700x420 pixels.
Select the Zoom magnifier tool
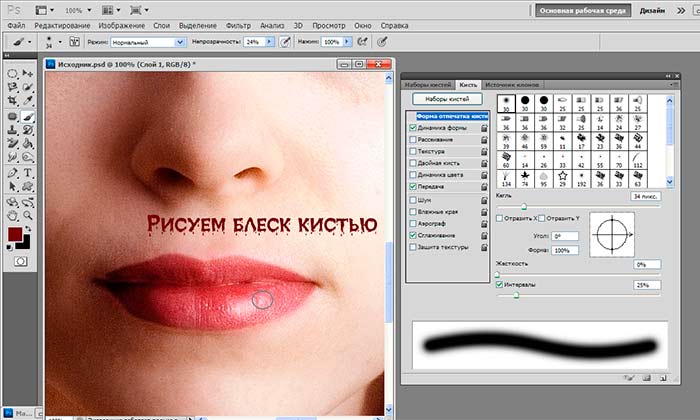[28, 216]
